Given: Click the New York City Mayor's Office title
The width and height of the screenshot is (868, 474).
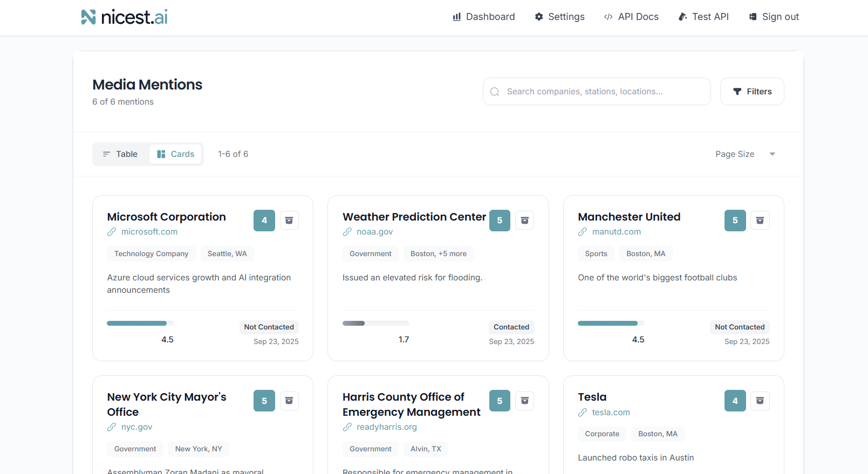Looking at the screenshot, I should pos(167,404).
